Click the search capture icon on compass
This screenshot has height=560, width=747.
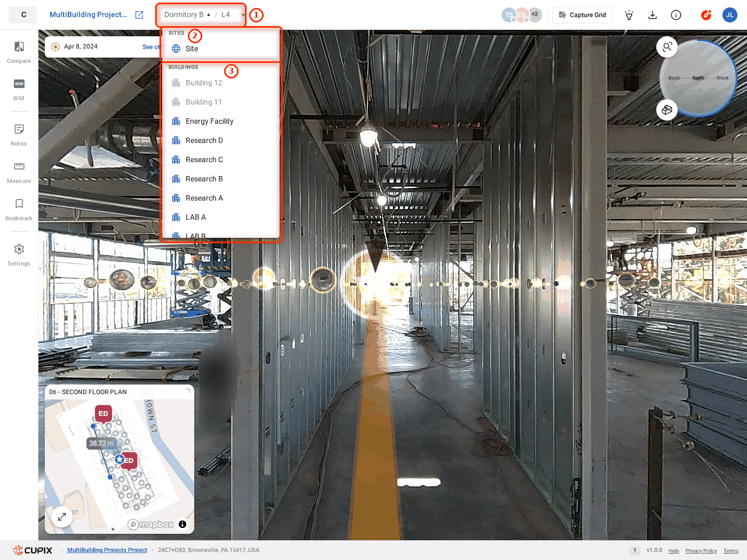[x=667, y=47]
